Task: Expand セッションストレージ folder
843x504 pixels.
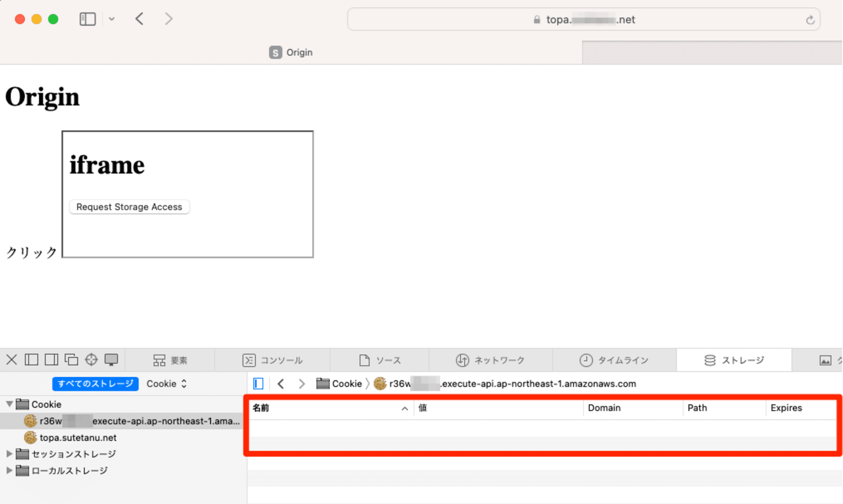Action: coord(9,454)
